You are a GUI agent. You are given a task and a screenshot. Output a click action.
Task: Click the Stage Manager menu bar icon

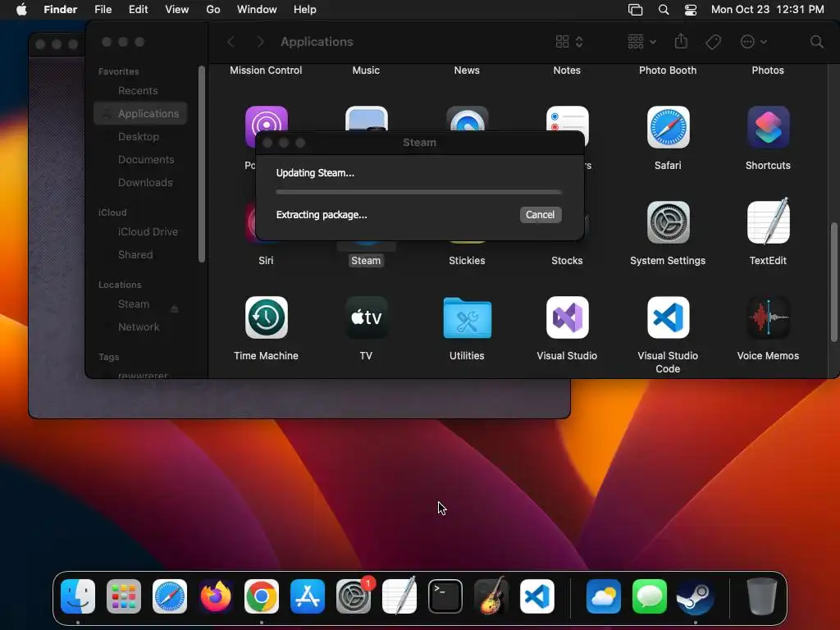tap(636, 10)
